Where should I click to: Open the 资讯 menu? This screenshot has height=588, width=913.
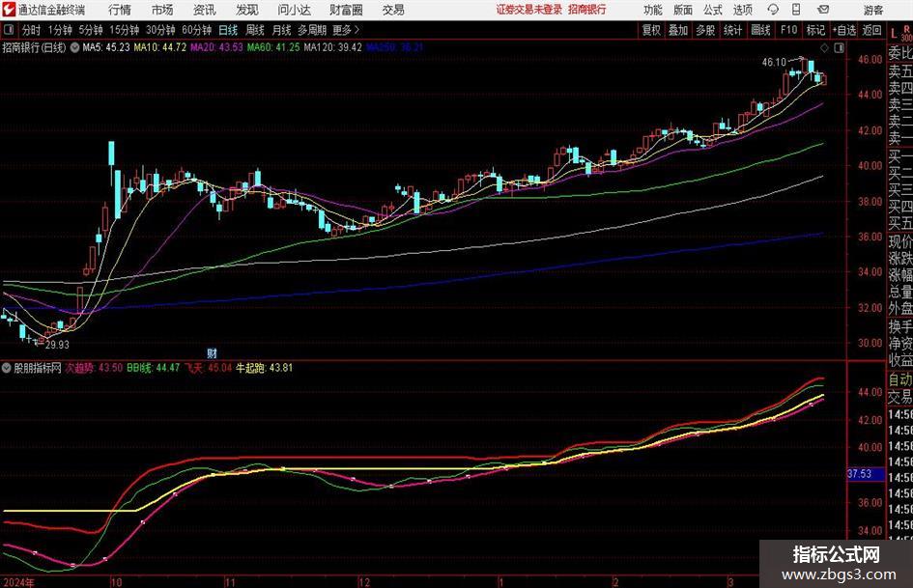coord(205,10)
